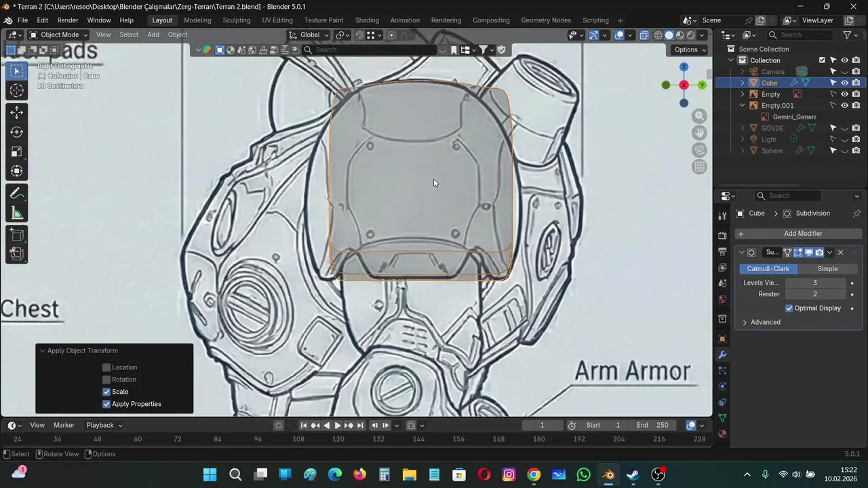Uncheck Apply Properties checkbox
Viewport: 868px width, 488px height.
tap(106, 404)
